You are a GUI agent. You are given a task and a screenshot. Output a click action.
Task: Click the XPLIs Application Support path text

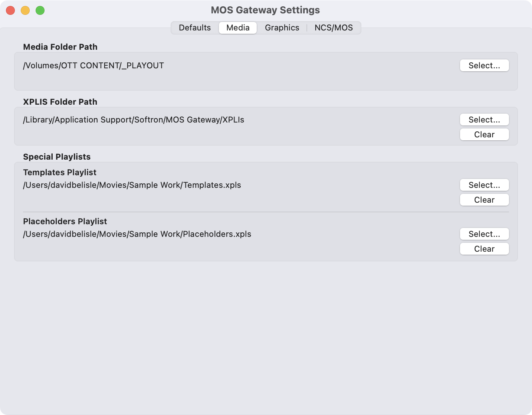[x=134, y=120]
